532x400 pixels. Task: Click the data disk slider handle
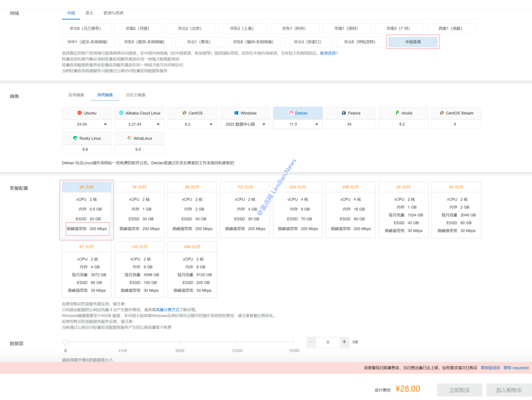65,342
